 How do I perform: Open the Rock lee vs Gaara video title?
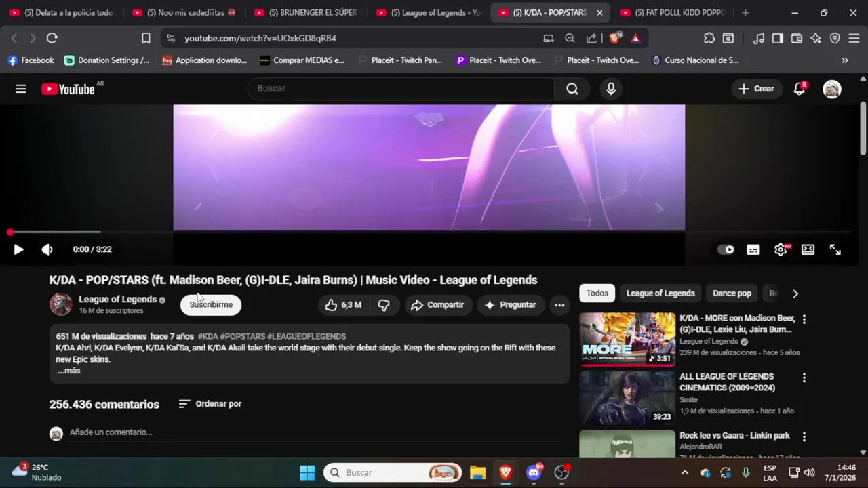(x=734, y=436)
